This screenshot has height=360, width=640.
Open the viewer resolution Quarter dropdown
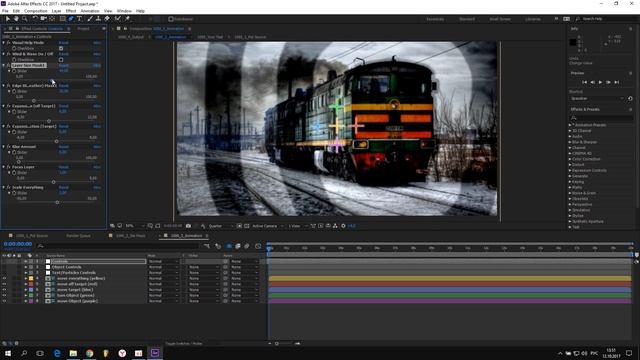(x=221, y=226)
